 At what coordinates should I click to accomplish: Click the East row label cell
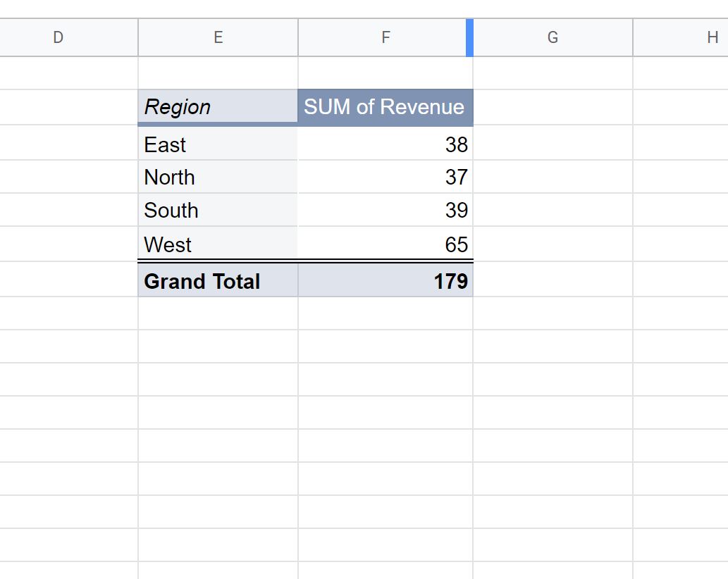pos(218,144)
